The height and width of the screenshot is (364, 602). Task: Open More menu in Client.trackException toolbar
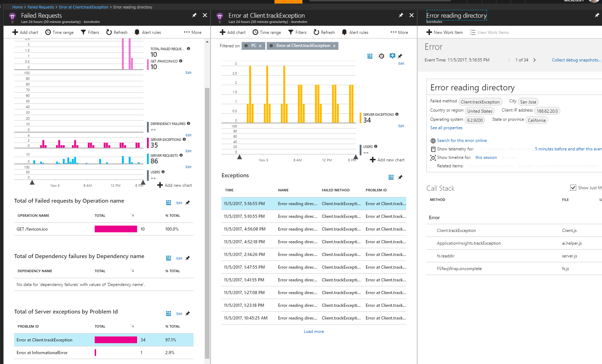point(399,32)
